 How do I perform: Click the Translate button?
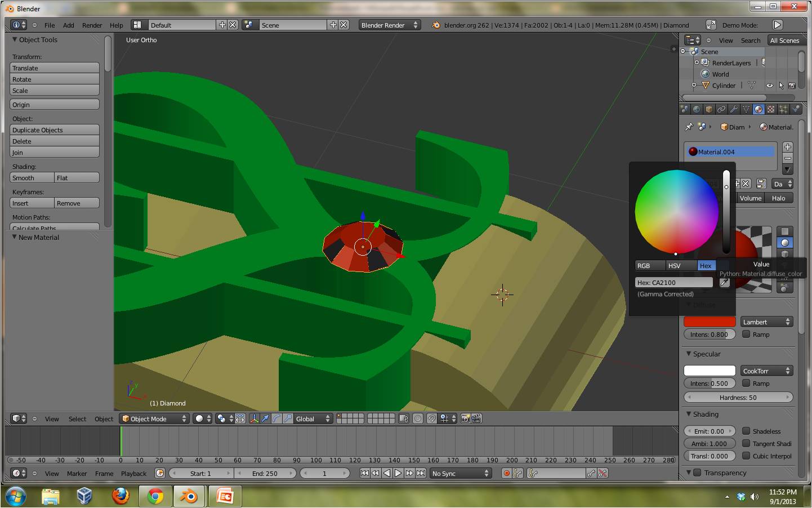pos(55,68)
